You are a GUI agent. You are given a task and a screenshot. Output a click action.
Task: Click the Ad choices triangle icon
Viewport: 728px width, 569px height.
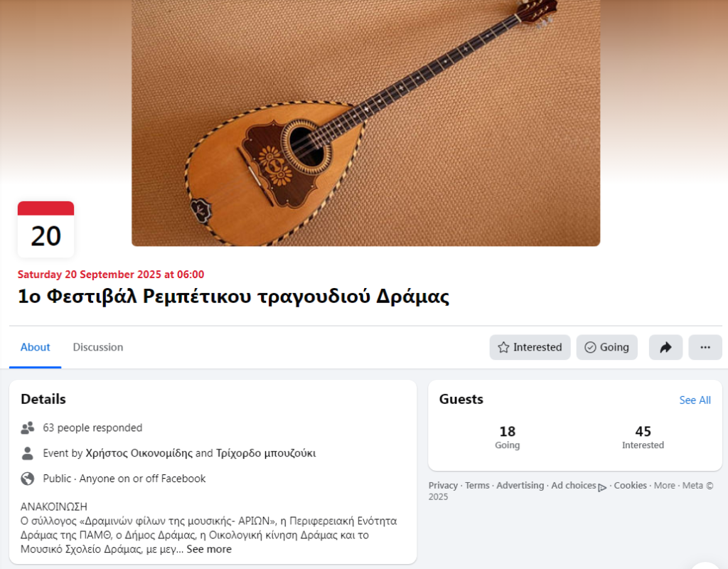pos(602,487)
